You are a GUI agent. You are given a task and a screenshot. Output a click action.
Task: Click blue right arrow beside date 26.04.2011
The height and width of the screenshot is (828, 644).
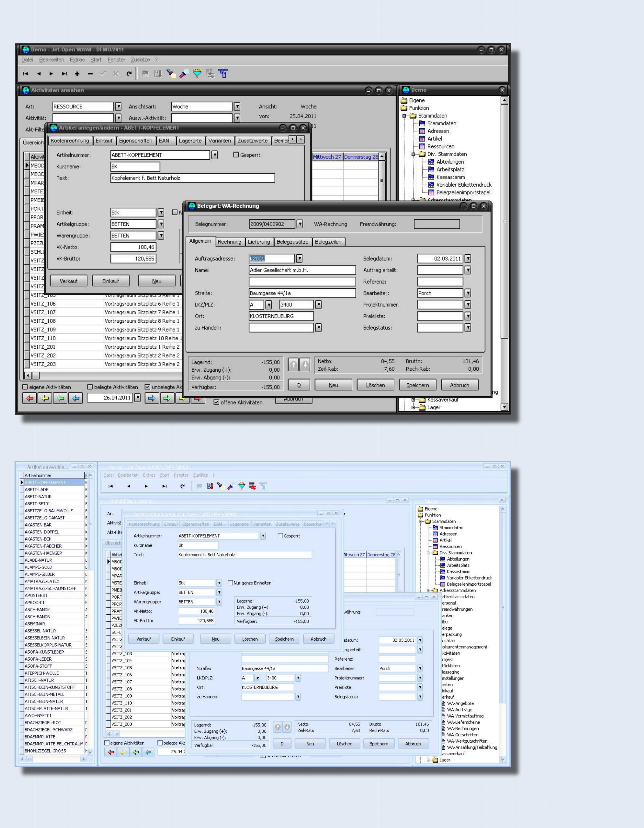click(x=152, y=398)
